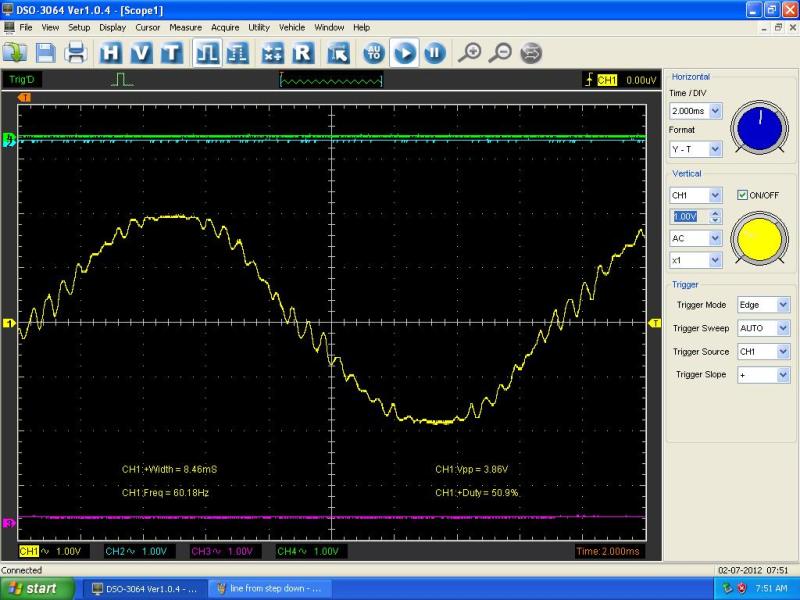
Task: Click the printer icon in toolbar
Action: coord(76,53)
